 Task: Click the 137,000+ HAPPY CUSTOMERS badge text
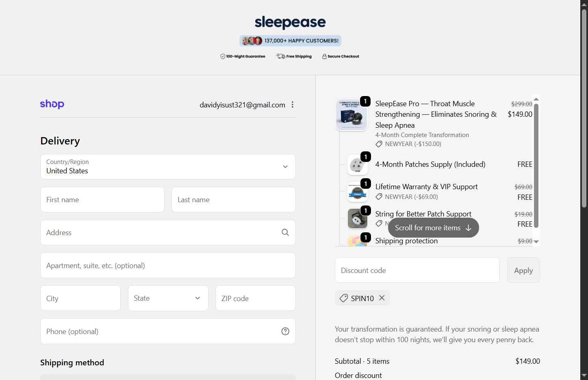point(302,41)
